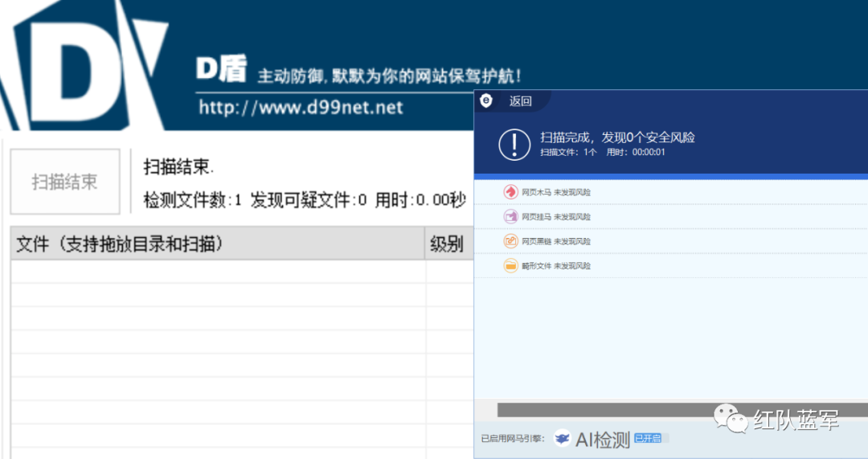Toggle the AI检测 已开启 switch
Screen dimensions: 868x459
651,439
